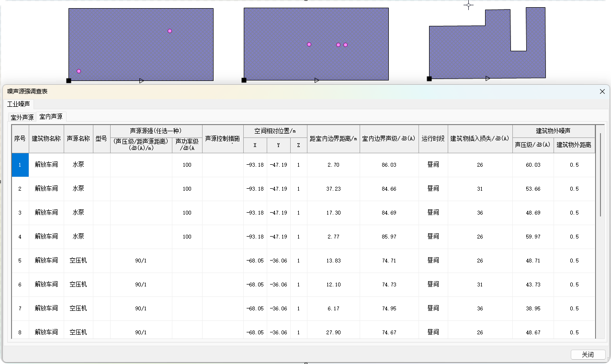Open the 工业噪声 tab

tap(19, 104)
